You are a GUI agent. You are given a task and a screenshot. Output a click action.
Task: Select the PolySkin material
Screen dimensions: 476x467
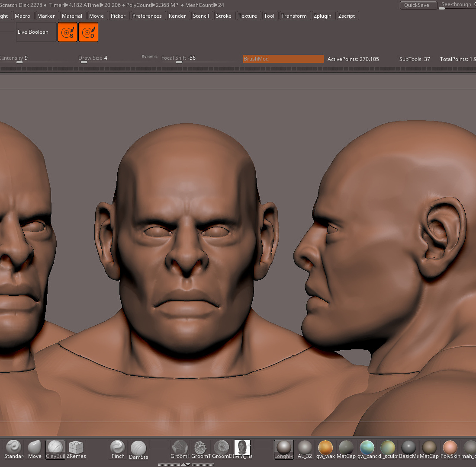(x=450, y=449)
